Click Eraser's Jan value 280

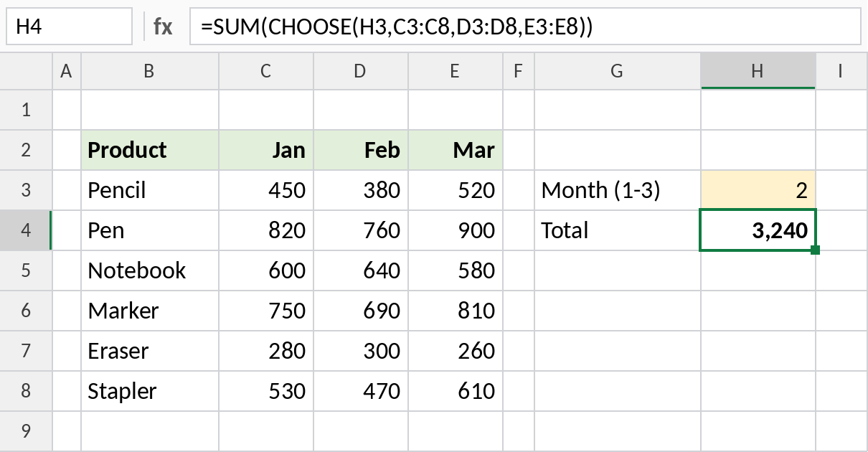[266, 351]
